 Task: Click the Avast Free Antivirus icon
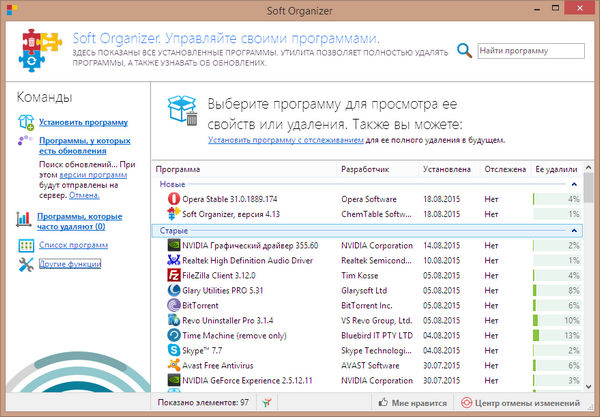click(174, 365)
